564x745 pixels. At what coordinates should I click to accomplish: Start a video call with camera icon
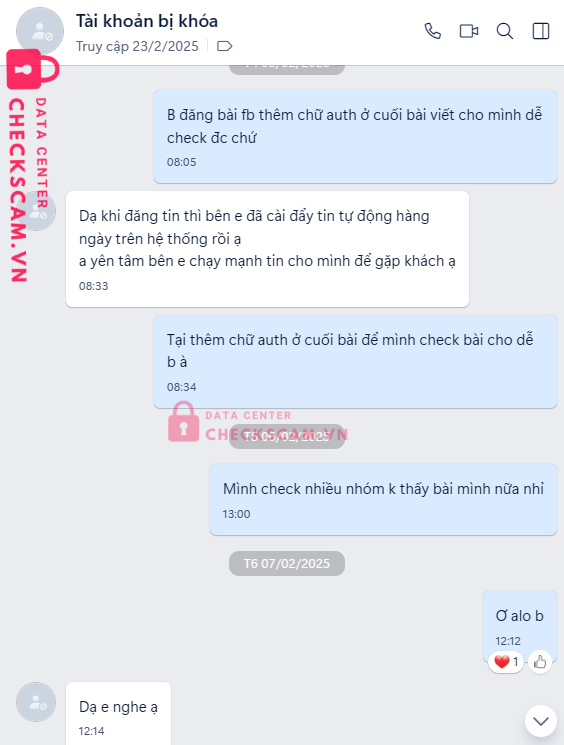pyautogui.click(x=468, y=31)
